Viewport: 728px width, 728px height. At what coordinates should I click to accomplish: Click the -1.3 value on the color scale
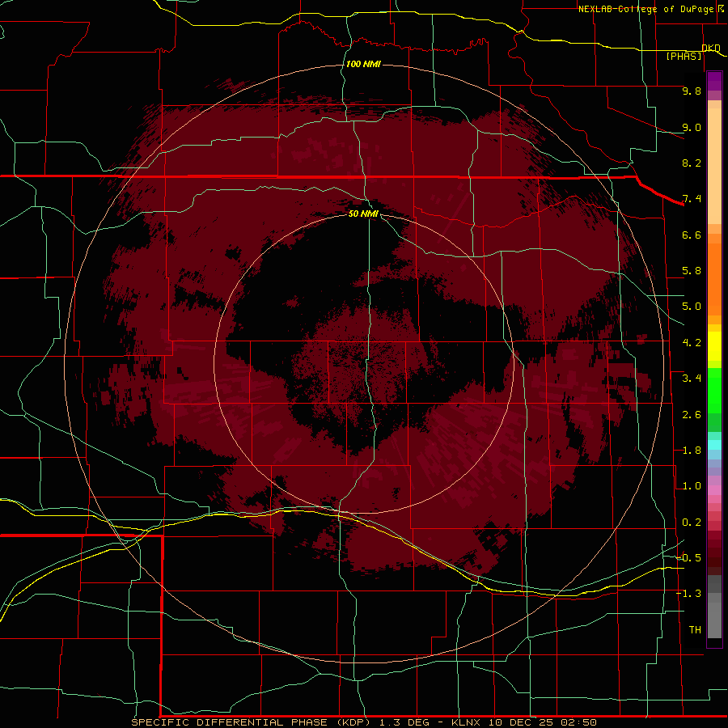[688, 594]
